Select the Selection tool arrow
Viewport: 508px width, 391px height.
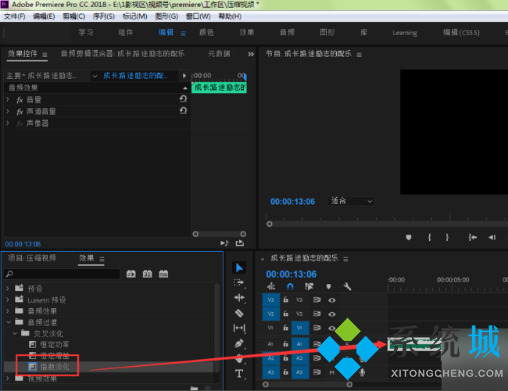pyautogui.click(x=239, y=268)
